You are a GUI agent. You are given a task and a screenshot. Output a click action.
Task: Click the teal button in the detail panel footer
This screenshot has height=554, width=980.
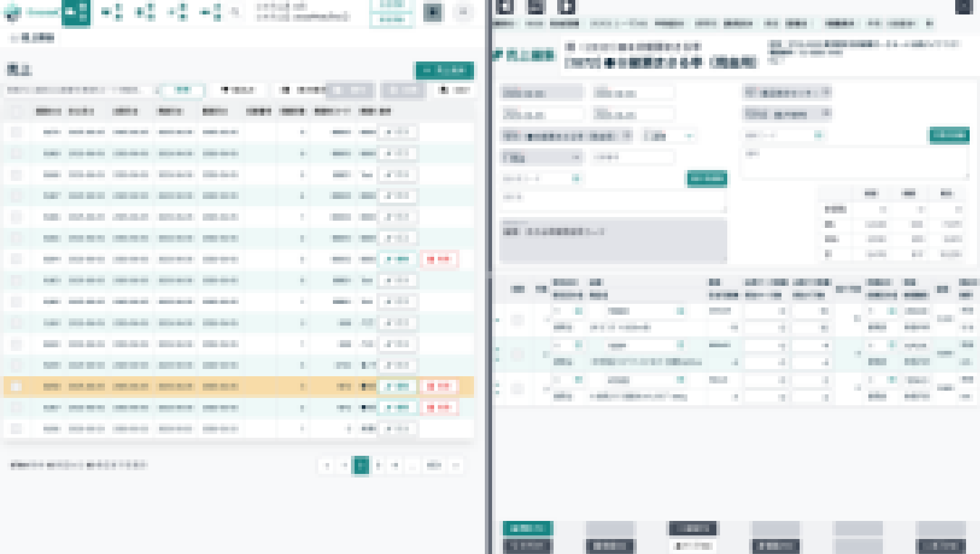click(x=528, y=528)
